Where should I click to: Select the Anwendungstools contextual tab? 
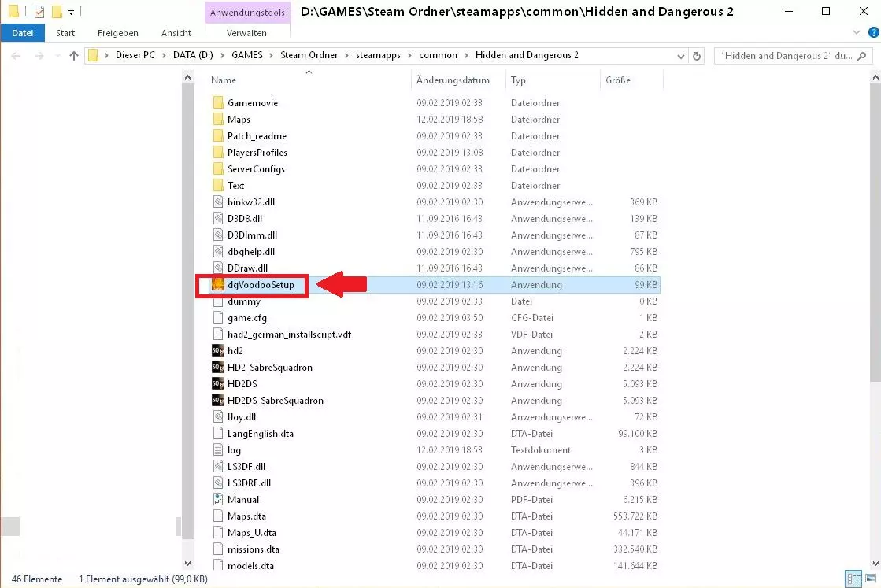coord(248,13)
